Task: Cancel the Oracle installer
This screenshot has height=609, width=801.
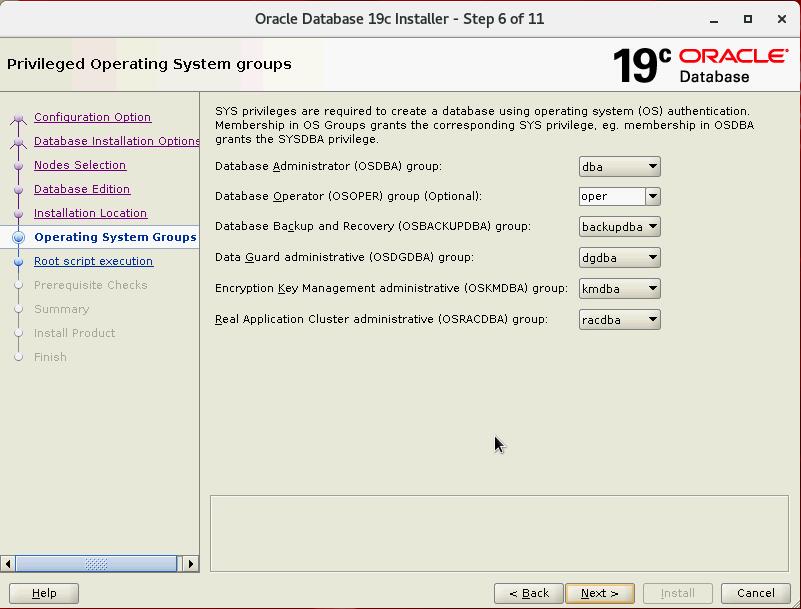Action: pos(755,593)
